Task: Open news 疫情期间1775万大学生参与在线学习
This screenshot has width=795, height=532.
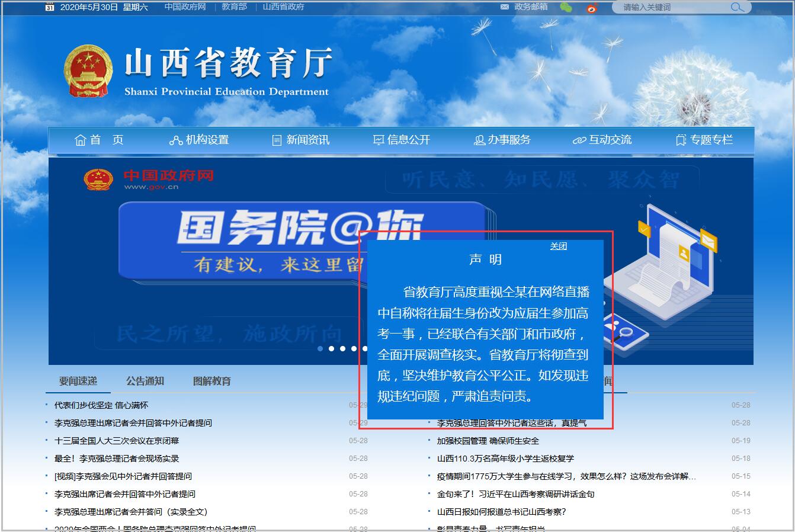Action: 567,476
